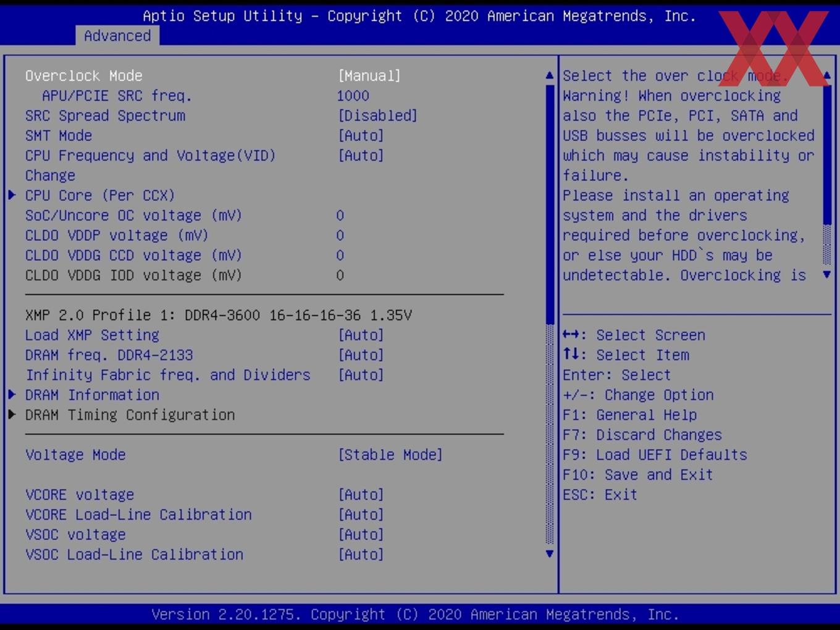The height and width of the screenshot is (630, 840).
Task: Edit APU/PCIE SRC freq. value 1000
Action: (353, 96)
